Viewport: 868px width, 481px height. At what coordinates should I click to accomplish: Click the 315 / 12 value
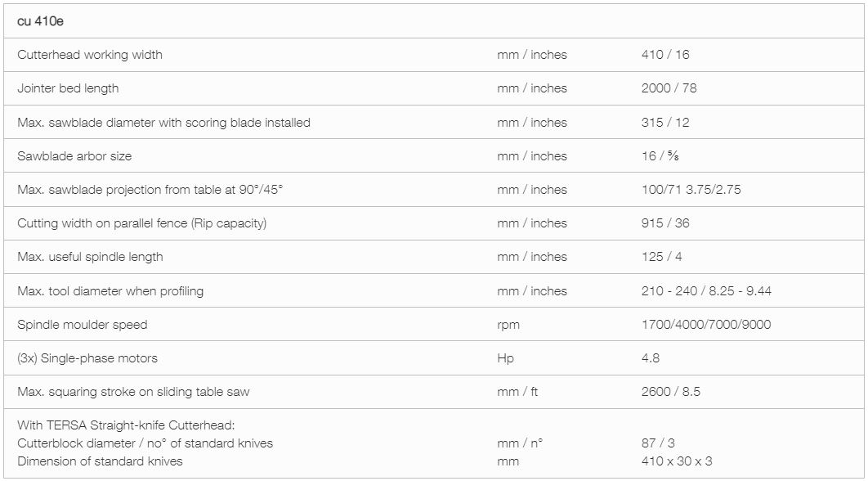[665, 123]
